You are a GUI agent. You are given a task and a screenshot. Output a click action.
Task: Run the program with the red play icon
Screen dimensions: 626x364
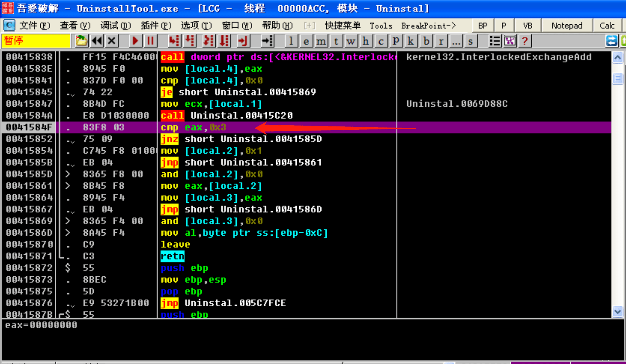135,41
